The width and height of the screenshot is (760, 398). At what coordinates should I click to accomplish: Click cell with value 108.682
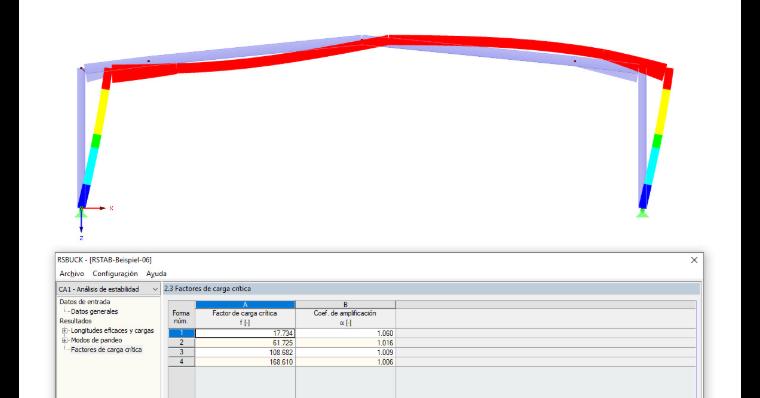[x=245, y=352]
